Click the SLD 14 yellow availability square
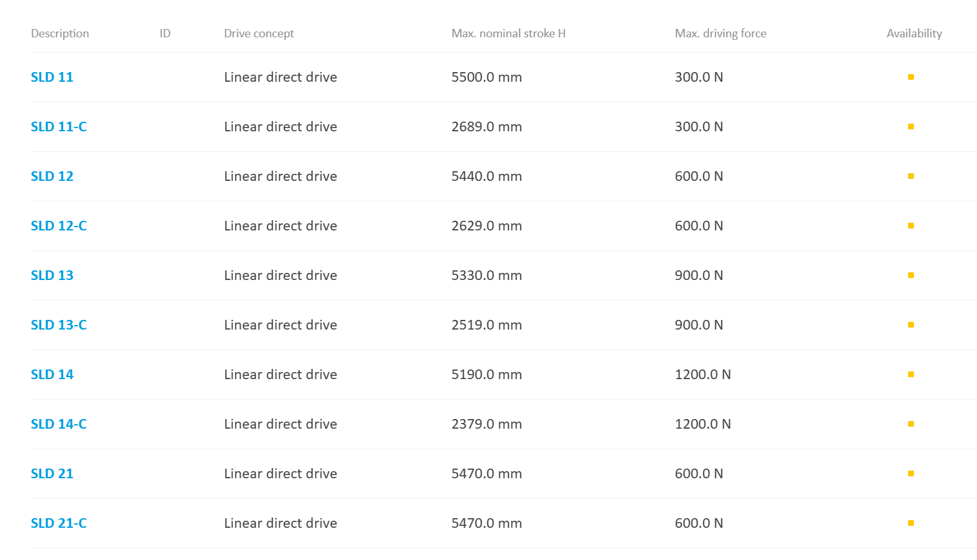This screenshot has height=560, width=977. coord(911,375)
